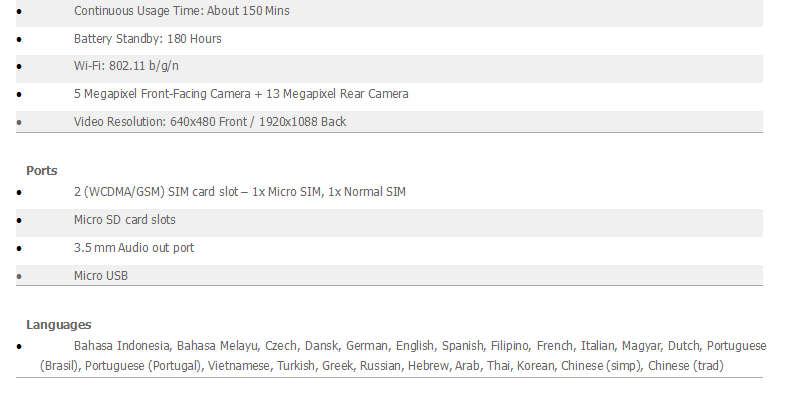791x393 pixels.
Task: Click the bullet before Bahasa Indonesia list
Action: [19, 347]
